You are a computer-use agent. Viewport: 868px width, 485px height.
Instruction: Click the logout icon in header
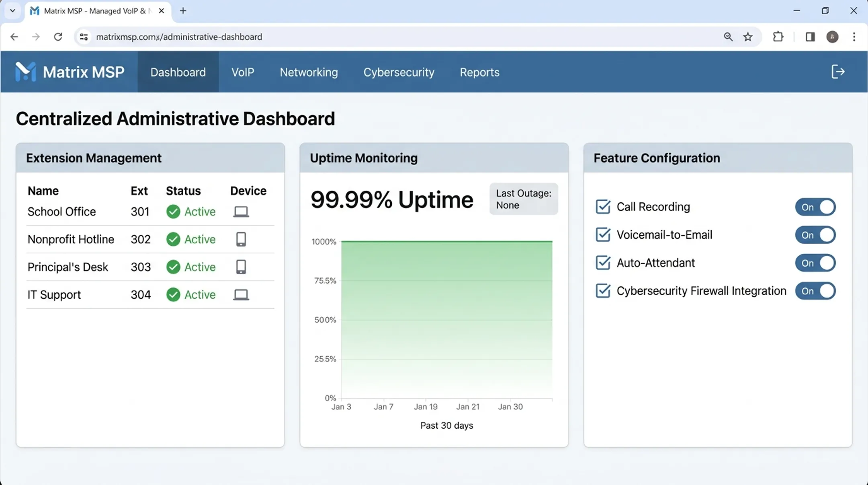tap(838, 72)
